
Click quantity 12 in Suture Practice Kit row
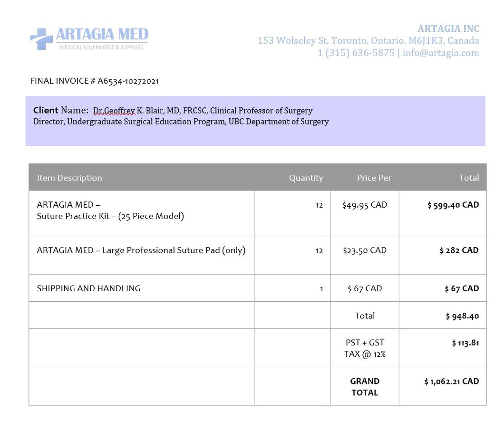click(x=319, y=205)
